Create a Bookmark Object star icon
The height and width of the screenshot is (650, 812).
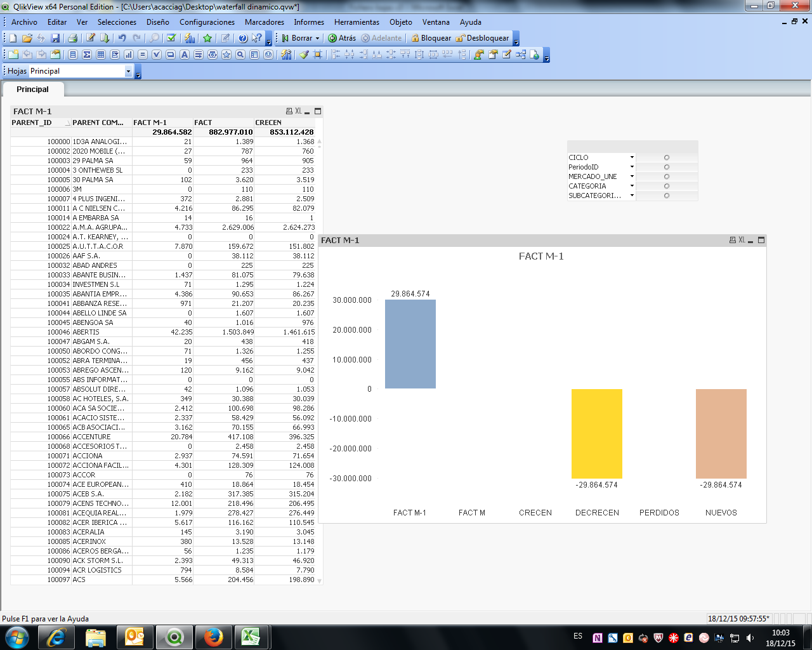(226, 55)
